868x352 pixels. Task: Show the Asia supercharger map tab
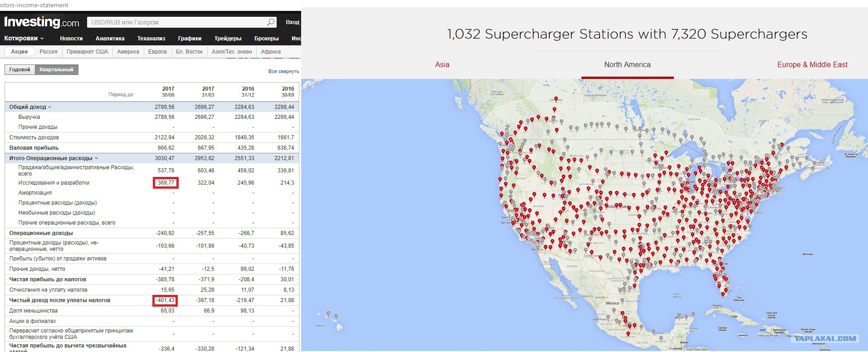[x=442, y=64]
